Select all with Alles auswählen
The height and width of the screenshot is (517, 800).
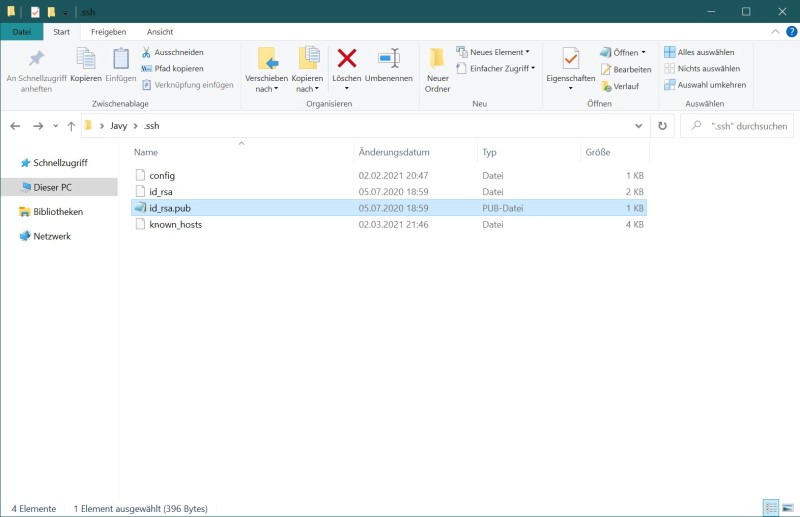tap(699, 52)
